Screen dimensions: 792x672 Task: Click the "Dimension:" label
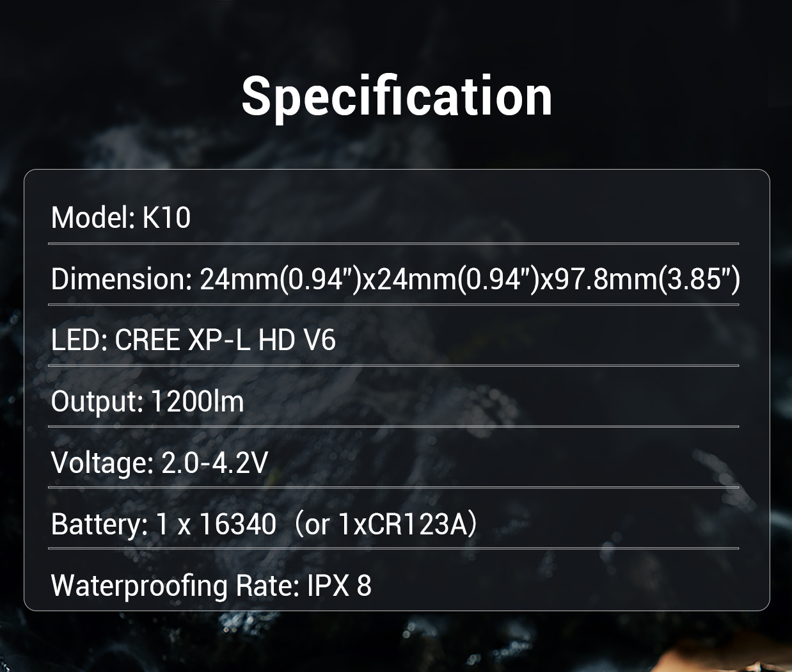(x=121, y=279)
